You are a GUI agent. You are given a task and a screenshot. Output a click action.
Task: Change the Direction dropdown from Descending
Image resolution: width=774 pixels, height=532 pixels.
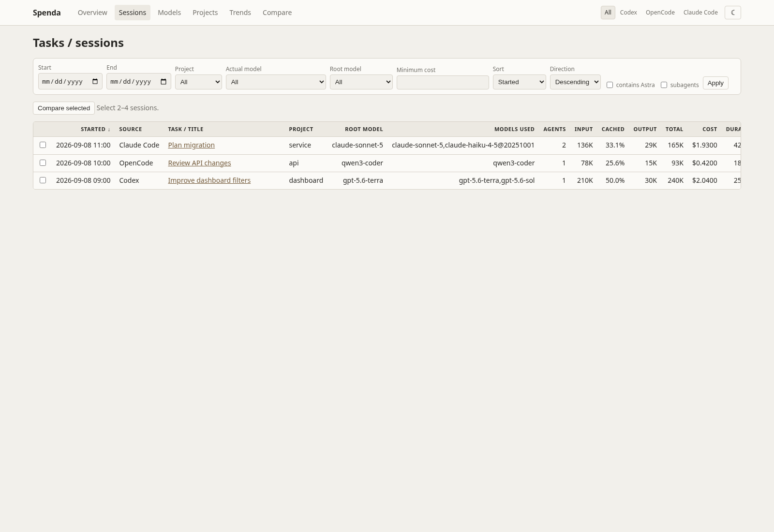point(575,82)
